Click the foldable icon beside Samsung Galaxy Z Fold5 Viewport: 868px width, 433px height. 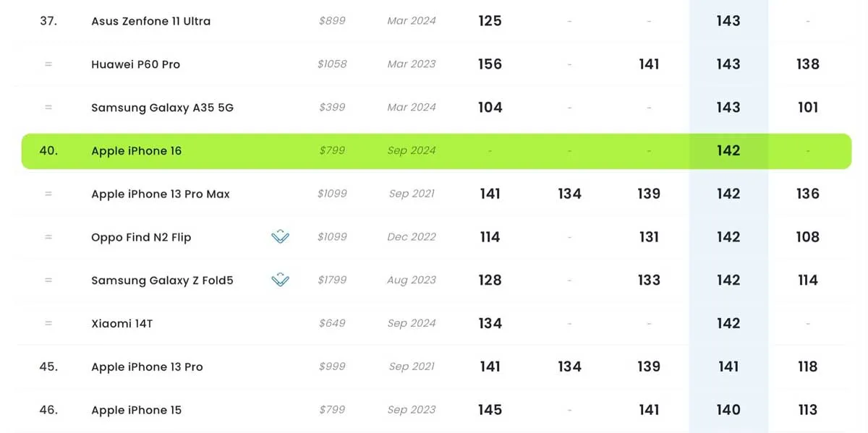tap(280, 280)
